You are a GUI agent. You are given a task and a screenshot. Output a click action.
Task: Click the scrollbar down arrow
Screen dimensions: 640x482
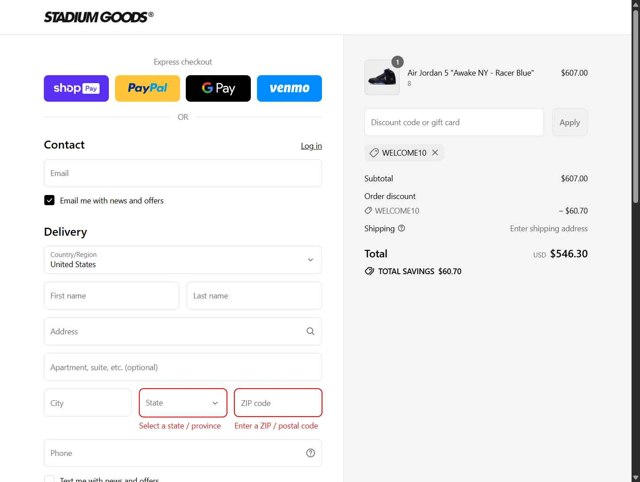pos(636,478)
